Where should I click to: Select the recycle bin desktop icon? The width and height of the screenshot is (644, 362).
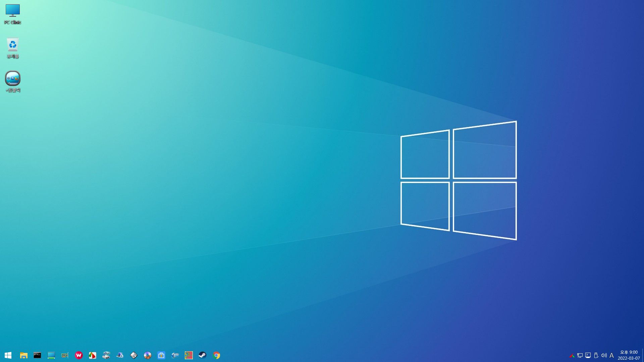pos(13,48)
